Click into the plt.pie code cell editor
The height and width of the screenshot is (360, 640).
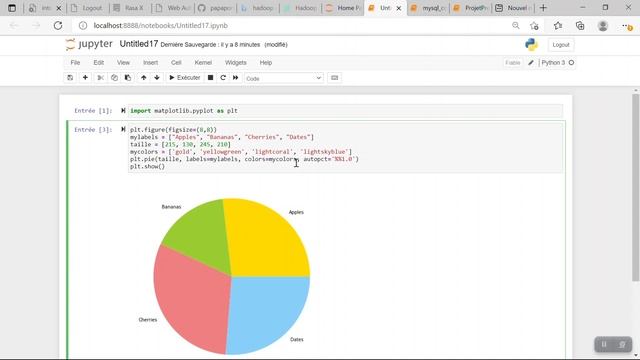[345, 148]
